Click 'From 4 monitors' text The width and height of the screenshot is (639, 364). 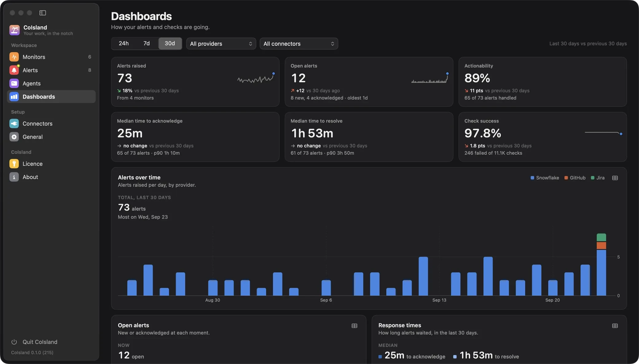[x=135, y=98]
